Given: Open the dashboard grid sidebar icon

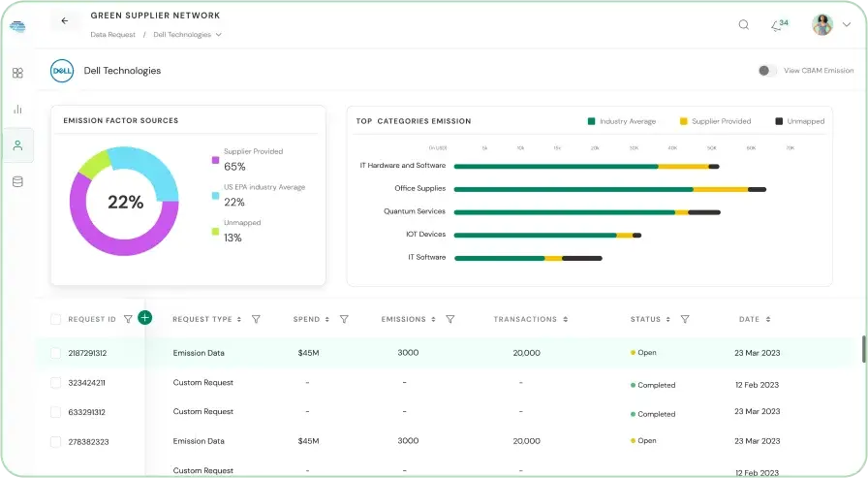Looking at the screenshot, I should point(17,73).
